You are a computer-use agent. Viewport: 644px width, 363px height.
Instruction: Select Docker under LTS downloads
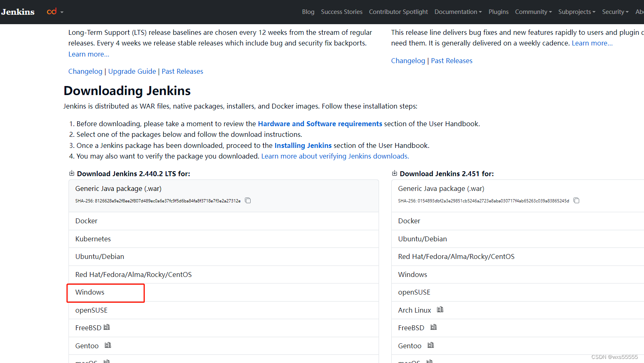pyautogui.click(x=224, y=221)
